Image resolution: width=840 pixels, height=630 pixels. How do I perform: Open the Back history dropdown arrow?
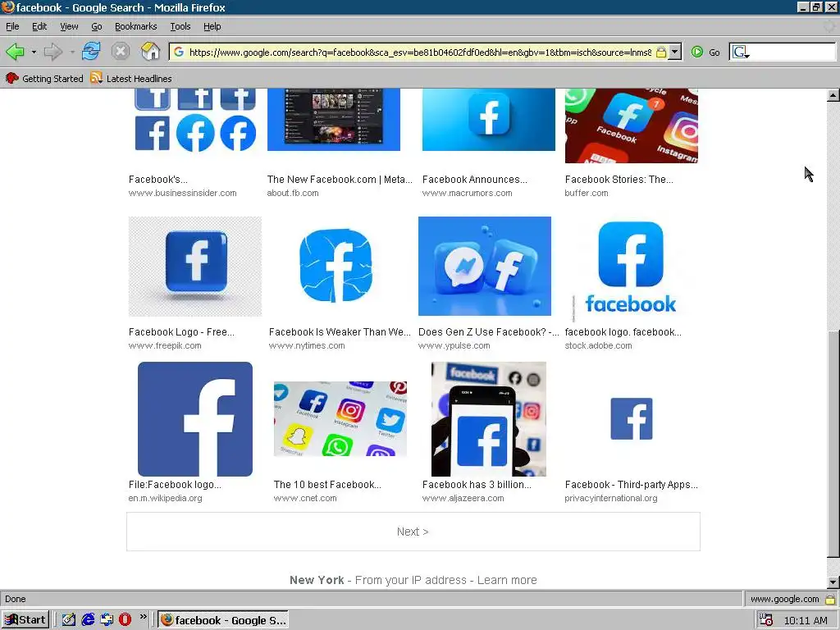[x=34, y=52]
